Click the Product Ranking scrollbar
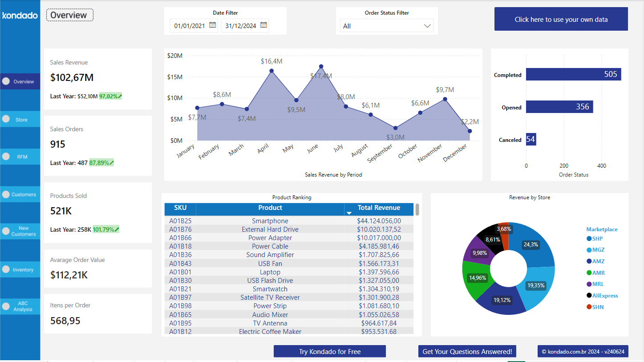The height and width of the screenshot is (362, 644). click(x=416, y=209)
